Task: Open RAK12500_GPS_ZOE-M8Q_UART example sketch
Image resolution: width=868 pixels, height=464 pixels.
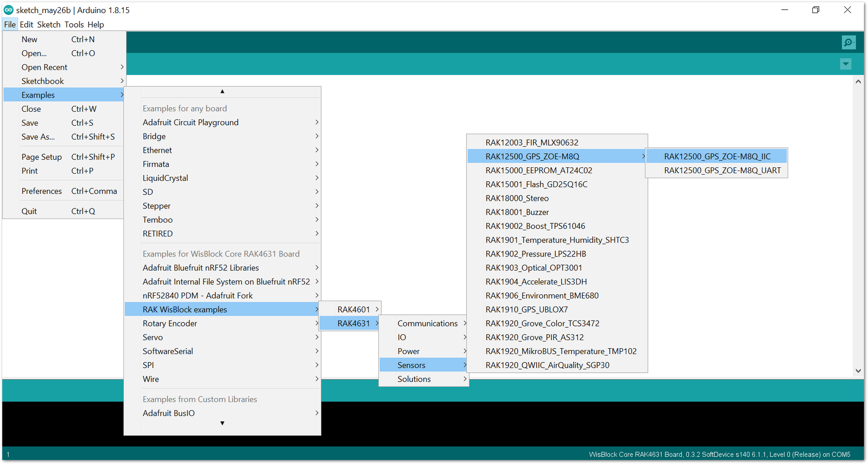Action: tap(717, 170)
